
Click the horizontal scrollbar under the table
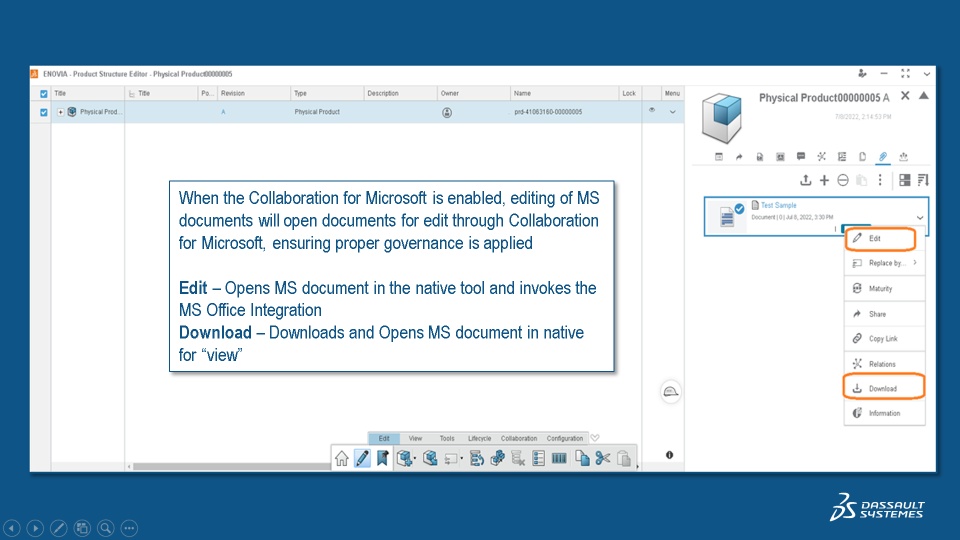coord(233,467)
